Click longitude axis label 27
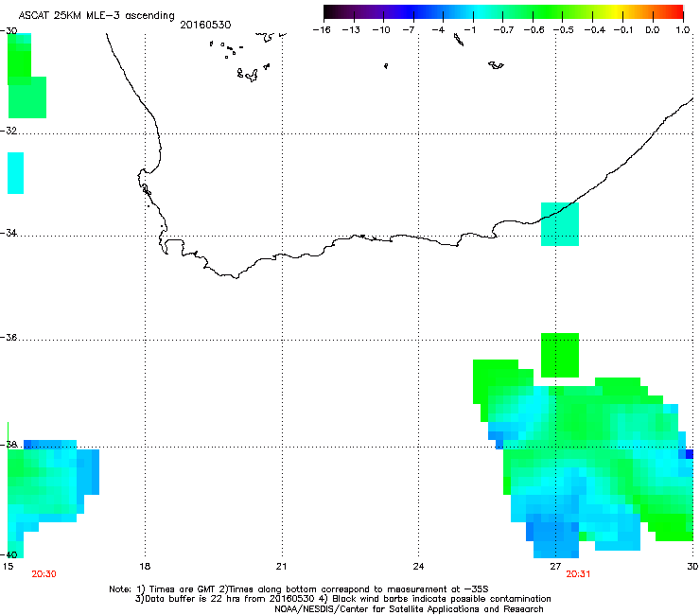Viewport: 700px width, 615px height. [x=555, y=567]
